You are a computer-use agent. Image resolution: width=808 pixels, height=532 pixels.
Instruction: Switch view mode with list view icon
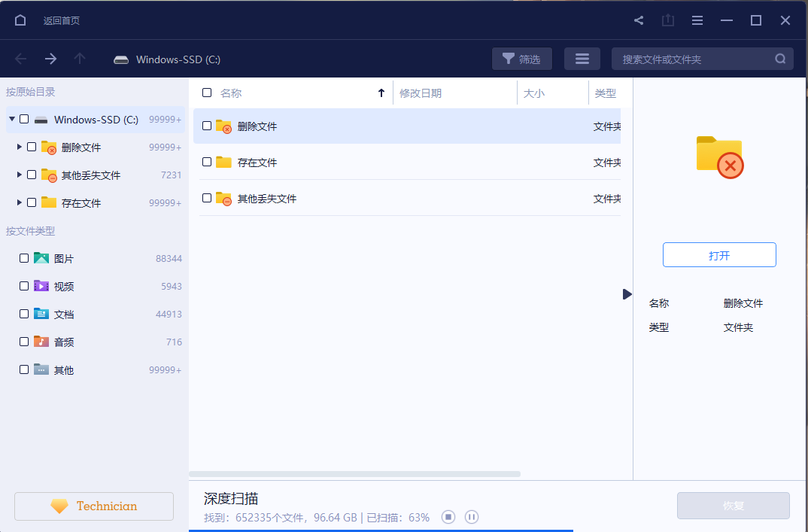(582, 59)
